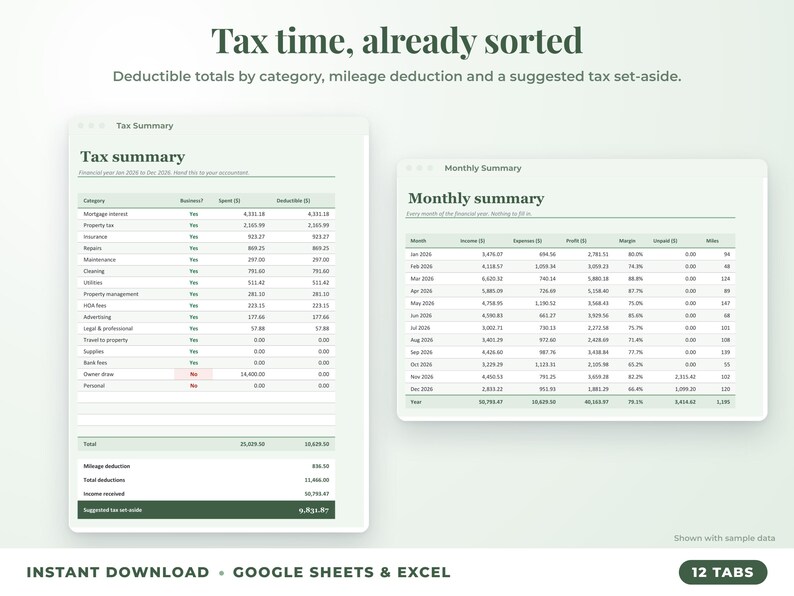Image resolution: width=794 pixels, height=596 pixels.
Task: Click the "Mortgage interest" category cell
Action: click(105, 214)
